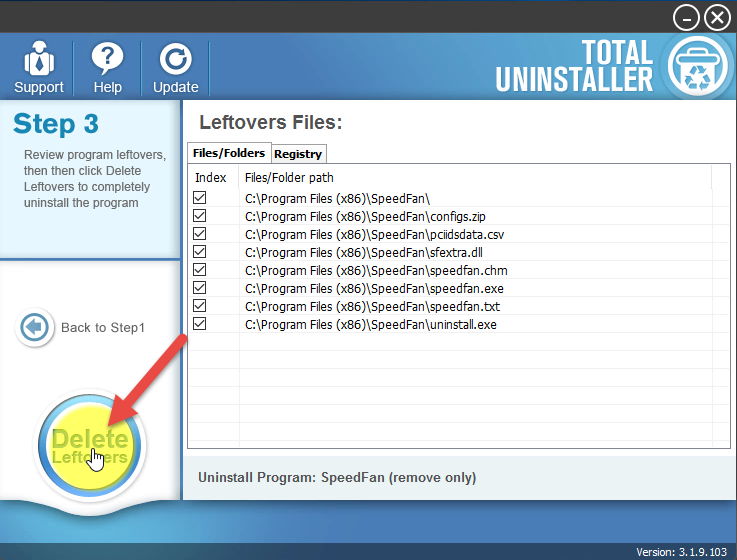Click the Total Uninstaller recycle bin logo

point(698,66)
